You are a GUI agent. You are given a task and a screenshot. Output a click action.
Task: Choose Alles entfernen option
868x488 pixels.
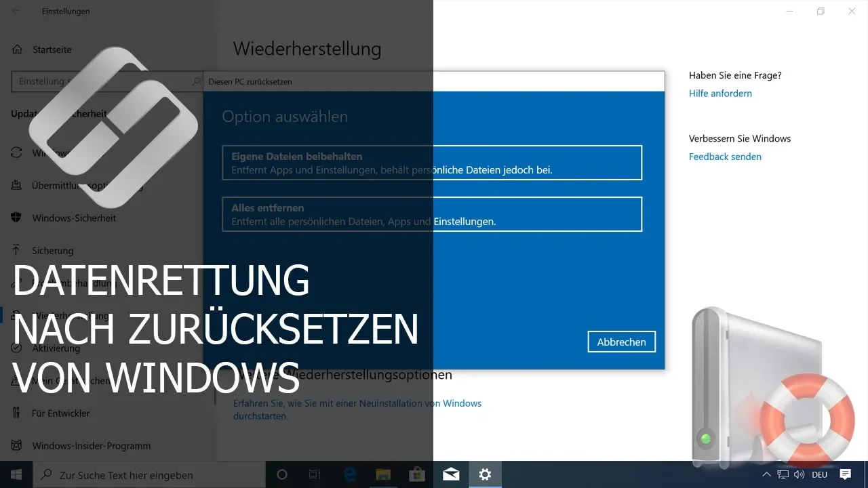click(x=432, y=214)
